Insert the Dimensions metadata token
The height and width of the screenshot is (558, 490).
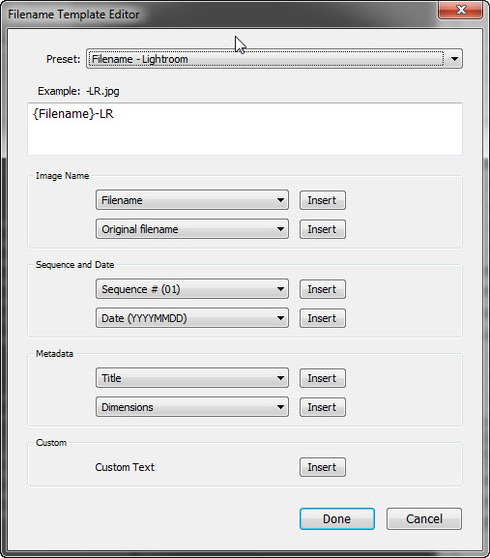[322, 407]
